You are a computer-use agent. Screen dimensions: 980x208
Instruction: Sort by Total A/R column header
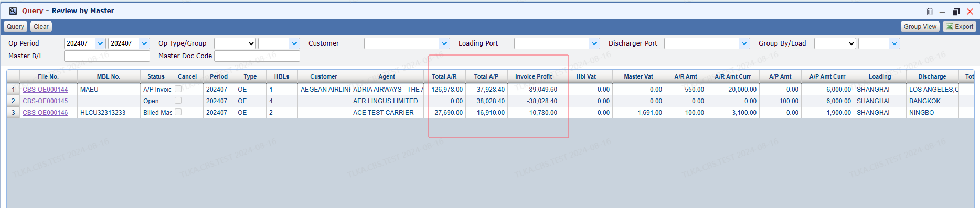[x=444, y=76]
